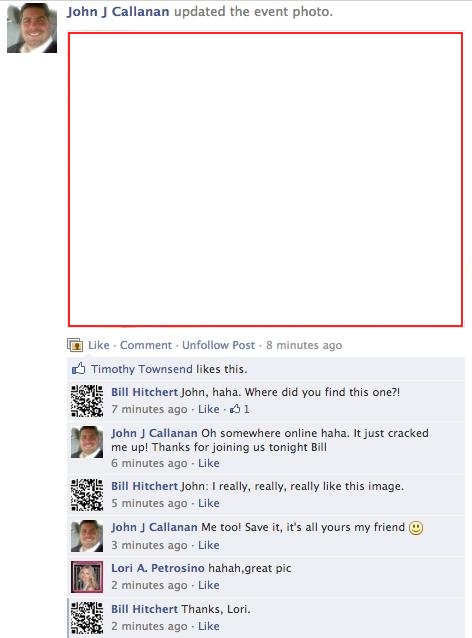Click John's avatar on the 'Oh somewhere online' comment

pyautogui.click(x=87, y=442)
